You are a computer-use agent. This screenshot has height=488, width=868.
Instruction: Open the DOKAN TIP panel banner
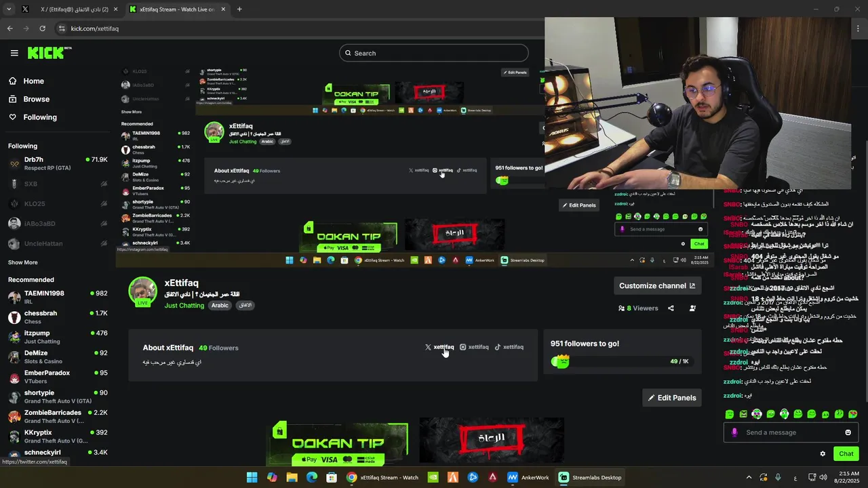[x=338, y=443]
